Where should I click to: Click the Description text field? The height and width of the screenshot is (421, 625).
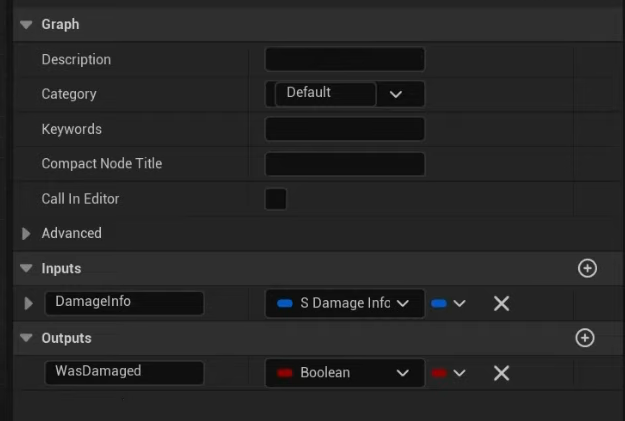[345, 60]
